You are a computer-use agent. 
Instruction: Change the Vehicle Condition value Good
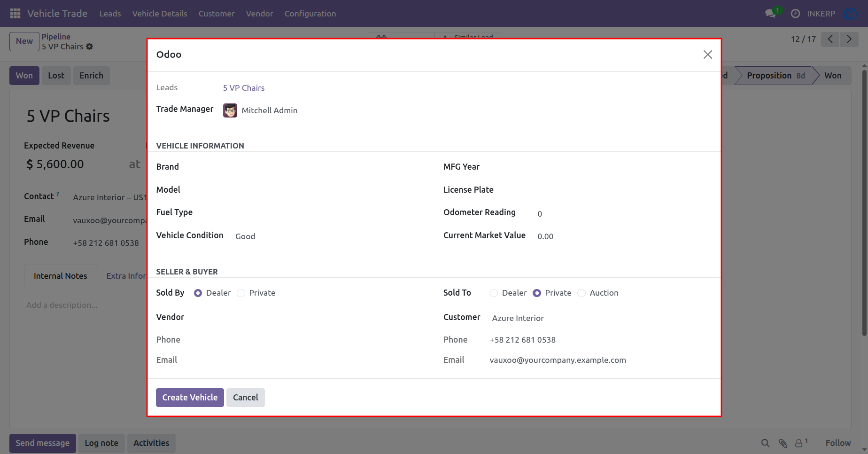(329, 236)
